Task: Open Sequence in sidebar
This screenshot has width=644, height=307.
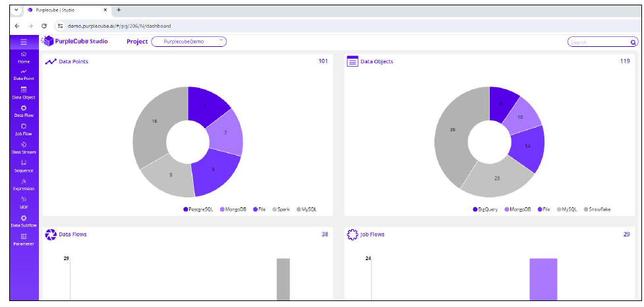Action: [24, 166]
